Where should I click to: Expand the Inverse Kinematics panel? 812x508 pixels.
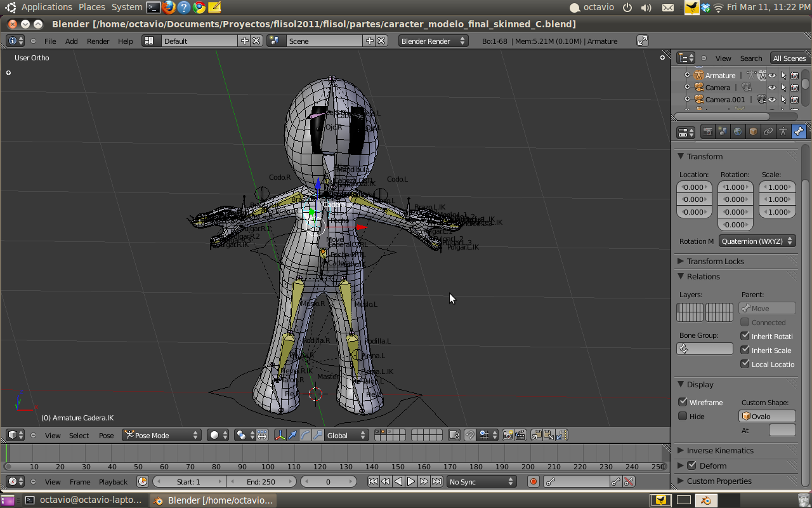[x=720, y=451]
